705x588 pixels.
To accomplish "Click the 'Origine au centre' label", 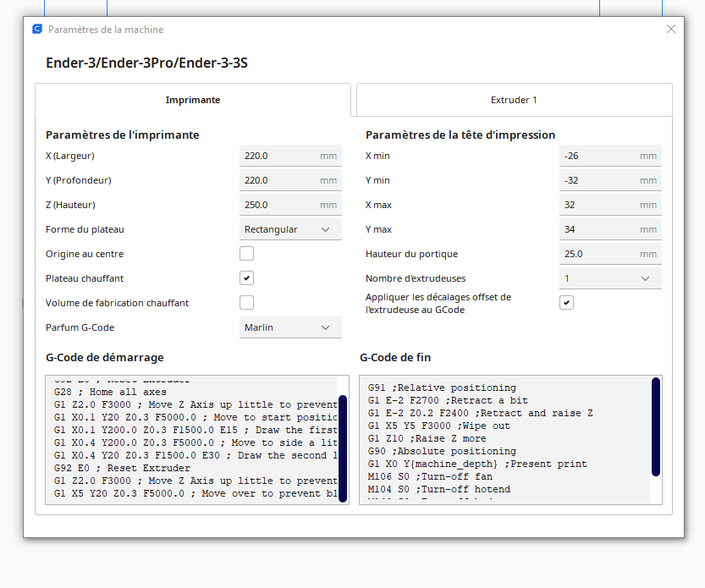I will [x=85, y=254].
